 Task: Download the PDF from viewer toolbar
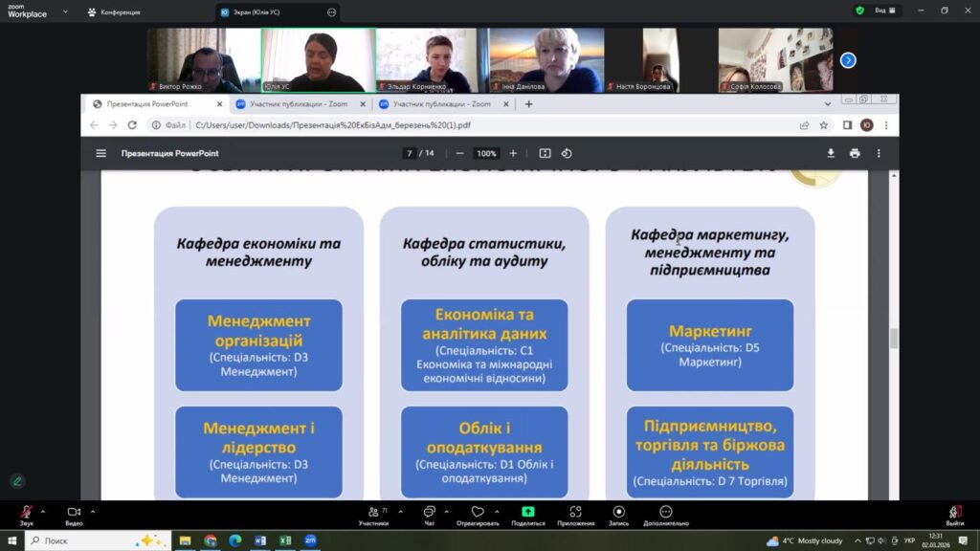[x=831, y=153]
